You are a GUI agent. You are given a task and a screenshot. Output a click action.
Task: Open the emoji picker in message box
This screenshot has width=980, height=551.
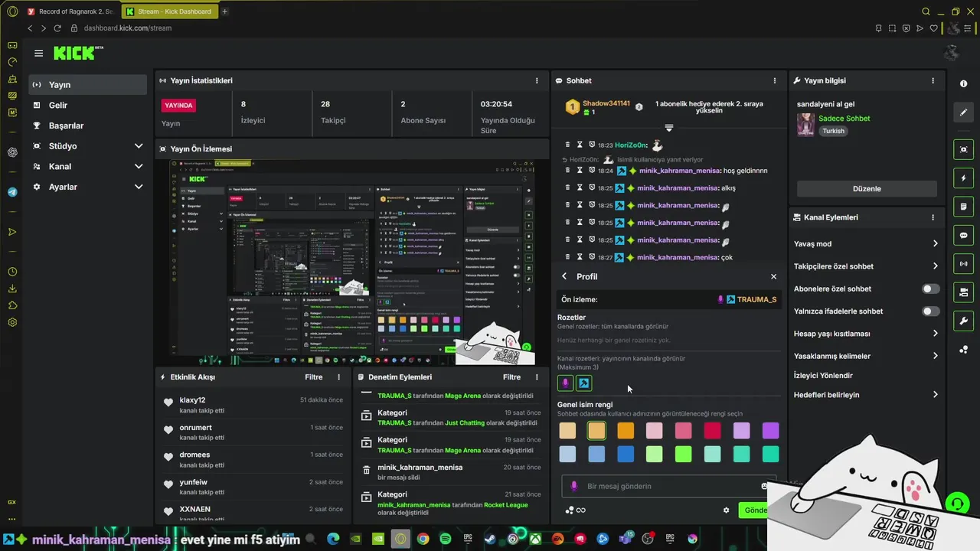[764, 486]
